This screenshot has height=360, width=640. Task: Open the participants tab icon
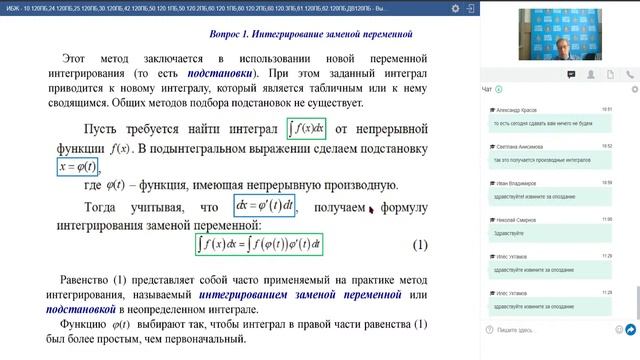[x=591, y=74]
